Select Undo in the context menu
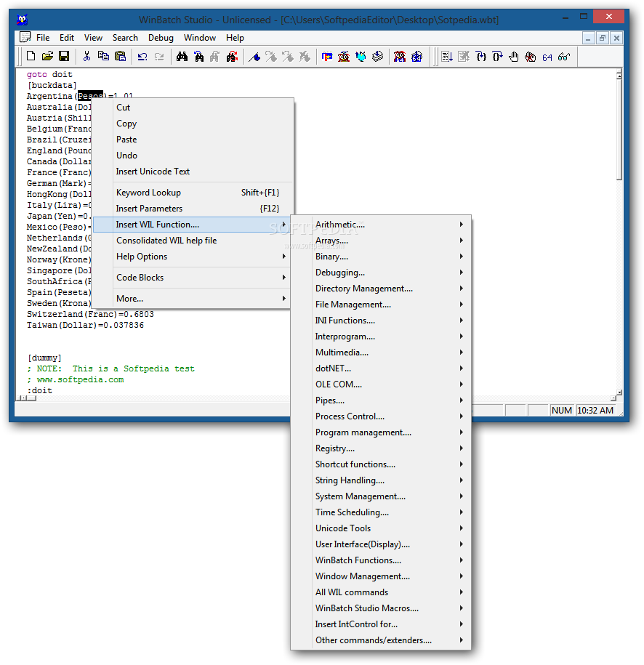This screenshot has width=644, height=665. (193, 156)
